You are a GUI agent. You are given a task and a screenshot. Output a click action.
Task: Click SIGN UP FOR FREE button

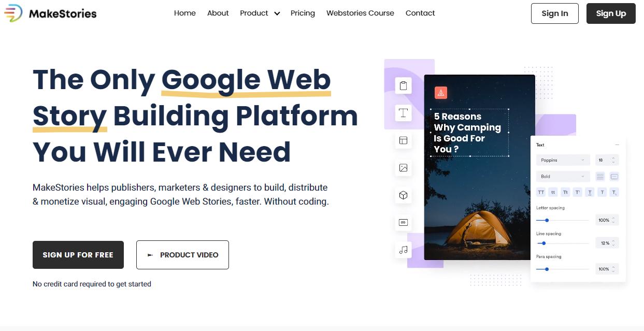[78, 255]
